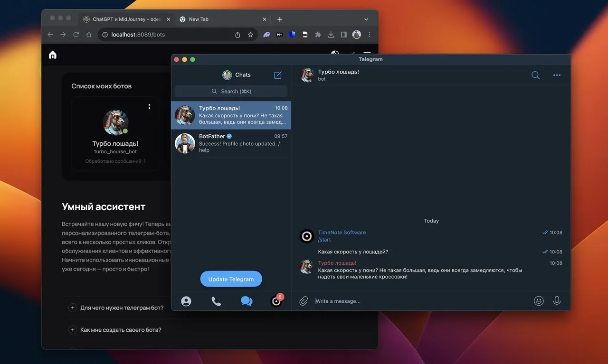Switch to the ChatGPT и MidJourney tab
This screenshot has width=608, height=364.
click(126, 19)
